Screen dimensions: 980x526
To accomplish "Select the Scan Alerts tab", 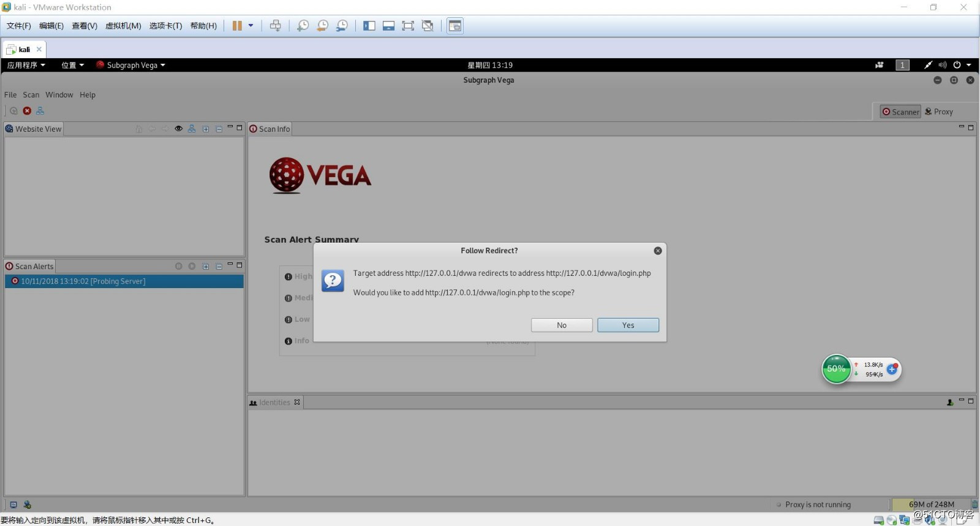I will (29, 266).
